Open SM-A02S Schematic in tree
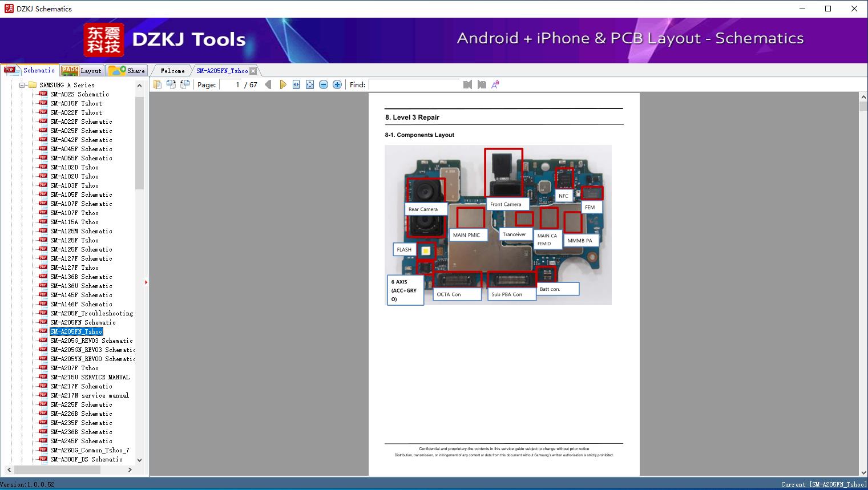 click(79, 94)
